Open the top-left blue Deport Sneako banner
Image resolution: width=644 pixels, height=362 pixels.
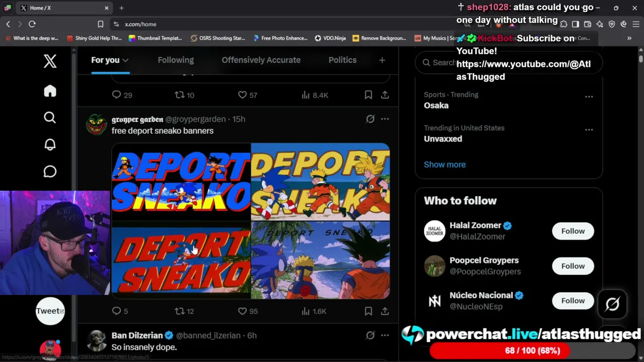(x=181, y=182)
